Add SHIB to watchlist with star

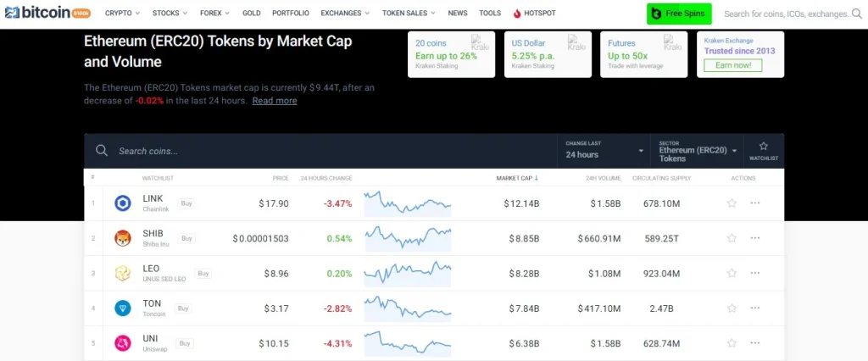coord(732,238)
